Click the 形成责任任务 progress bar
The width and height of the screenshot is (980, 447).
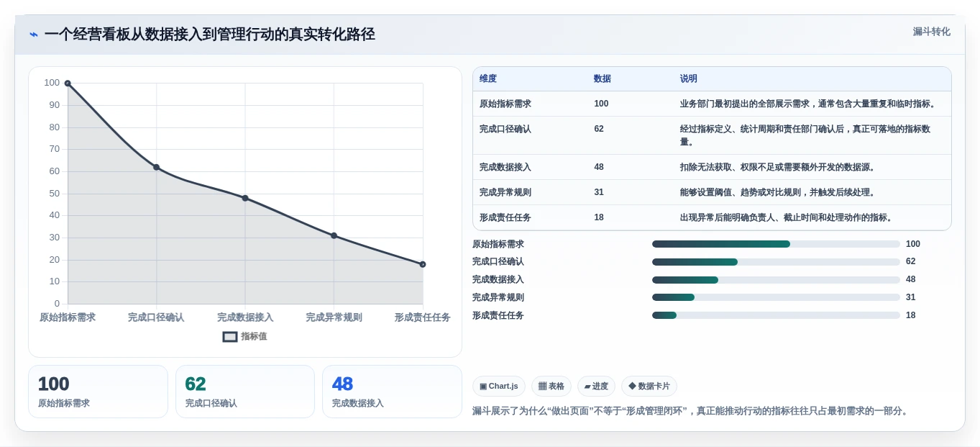[776, 315]
